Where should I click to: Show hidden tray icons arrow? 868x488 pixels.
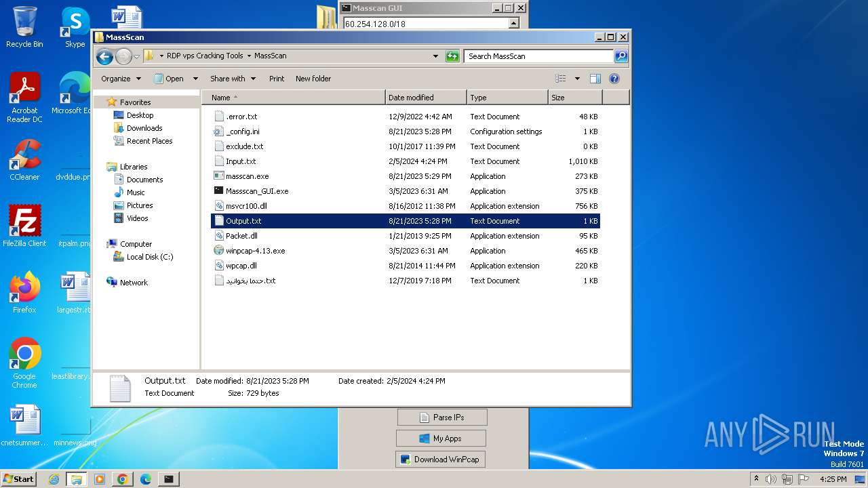[x=756, y=479]
